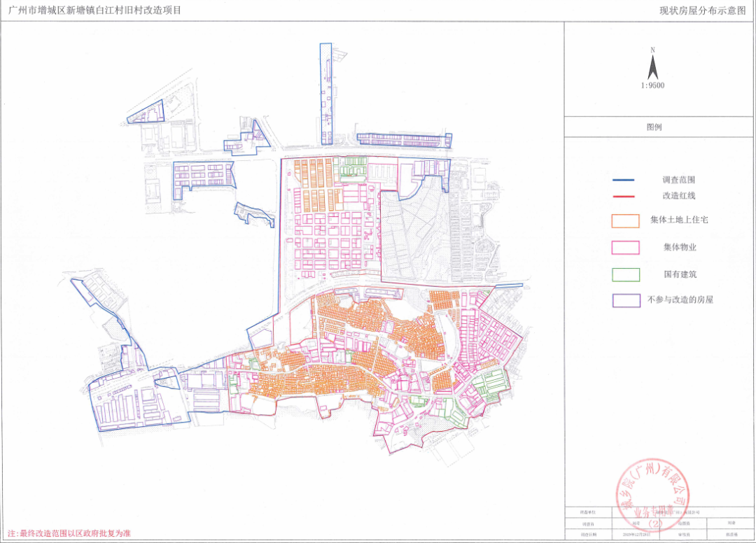Screen dimensions: 756x543
Task: Click the 调查单位 table cell
Action: [x=588, y=512]
